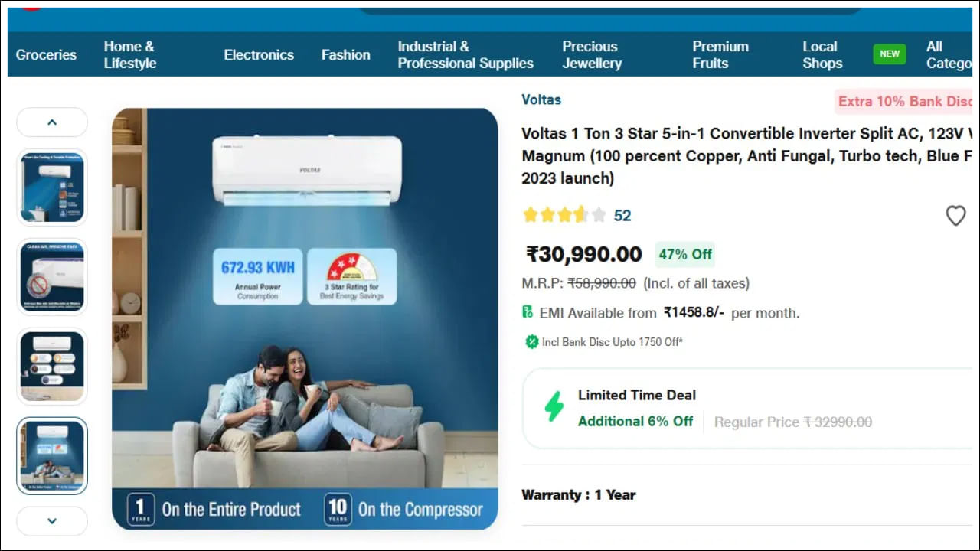Move thumbnail list down with chevron
This screenshot has width=980, height=551.
coord(52,521)
